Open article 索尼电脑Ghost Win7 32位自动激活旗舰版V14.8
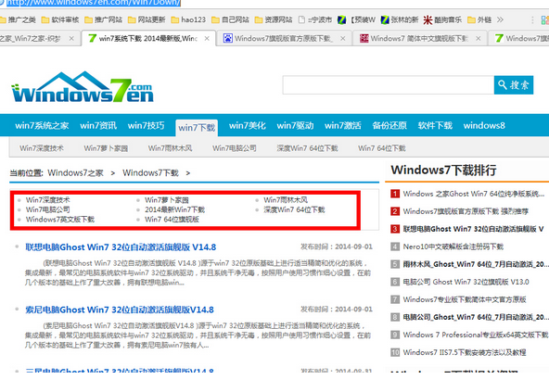Image resolution: width=549 pixels, height=392 pixels. coord(120,310)
